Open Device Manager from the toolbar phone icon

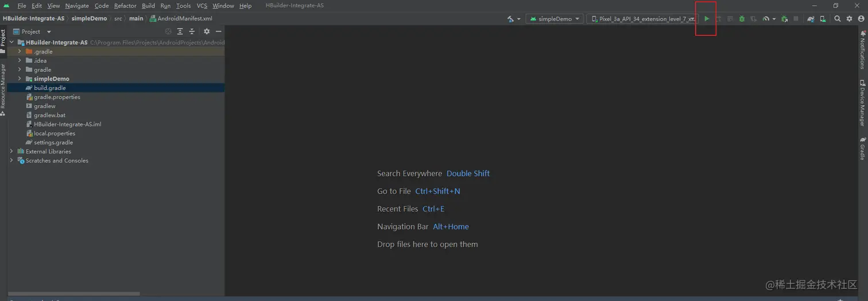pos(823,19)
